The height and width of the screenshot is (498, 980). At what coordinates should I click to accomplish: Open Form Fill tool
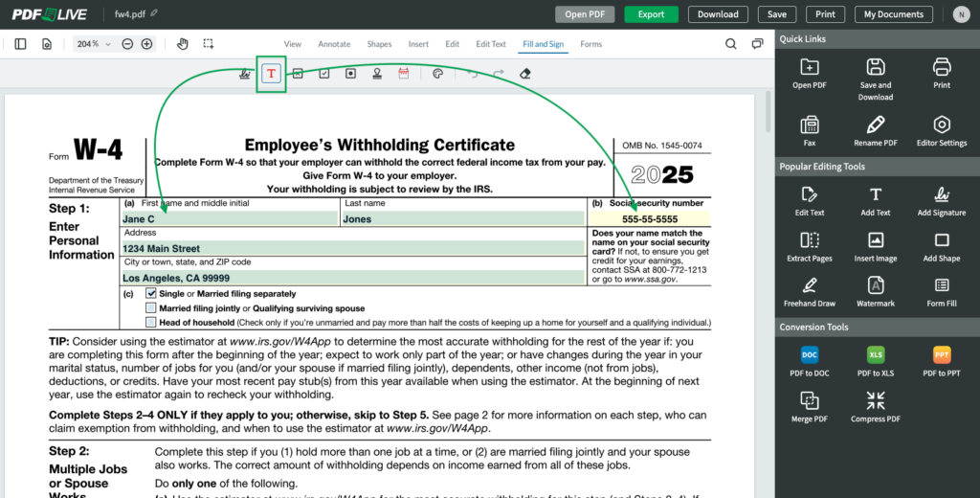click(942, 291)
